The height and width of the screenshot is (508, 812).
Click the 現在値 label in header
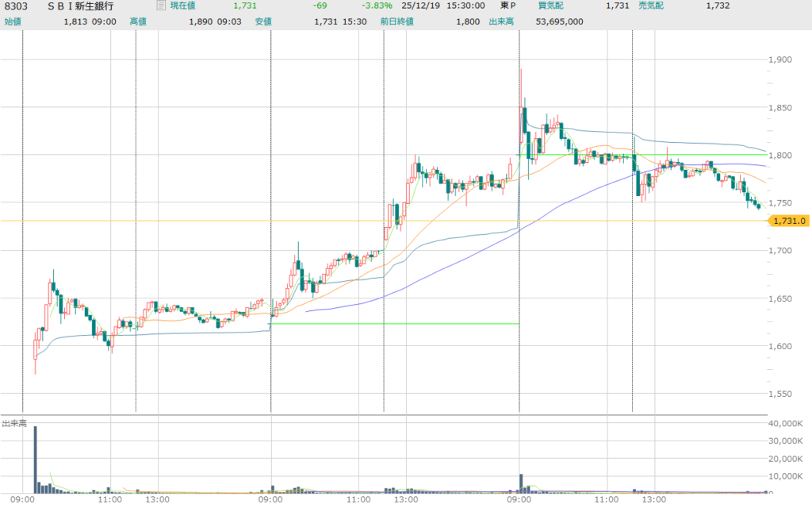pyautogui.click(x=184, y=6)
